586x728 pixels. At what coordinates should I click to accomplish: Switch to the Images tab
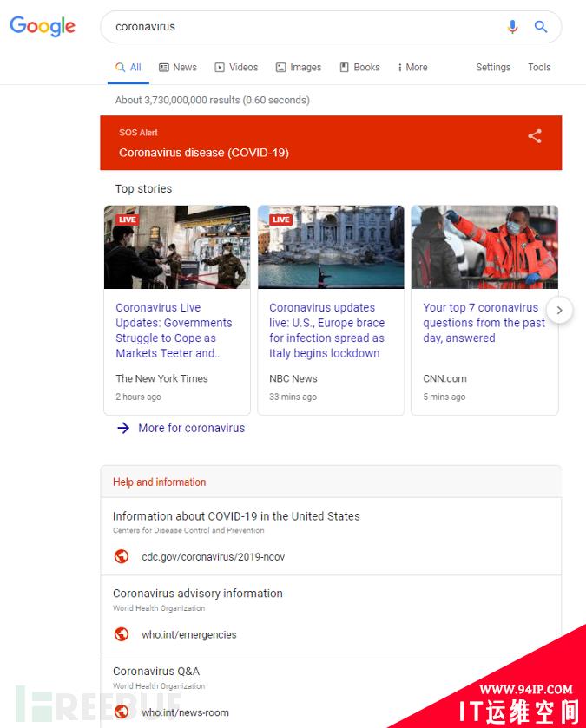[298, 68]
